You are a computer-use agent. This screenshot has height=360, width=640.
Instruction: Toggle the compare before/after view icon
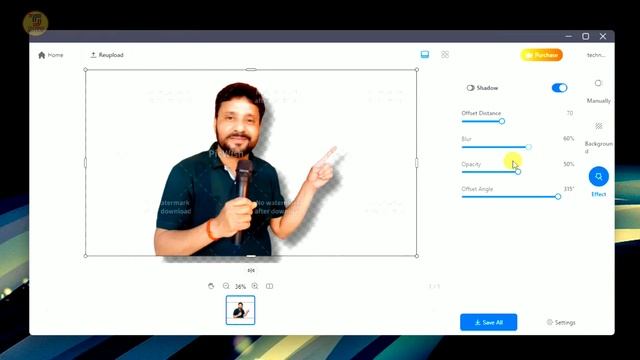[269, 286]
